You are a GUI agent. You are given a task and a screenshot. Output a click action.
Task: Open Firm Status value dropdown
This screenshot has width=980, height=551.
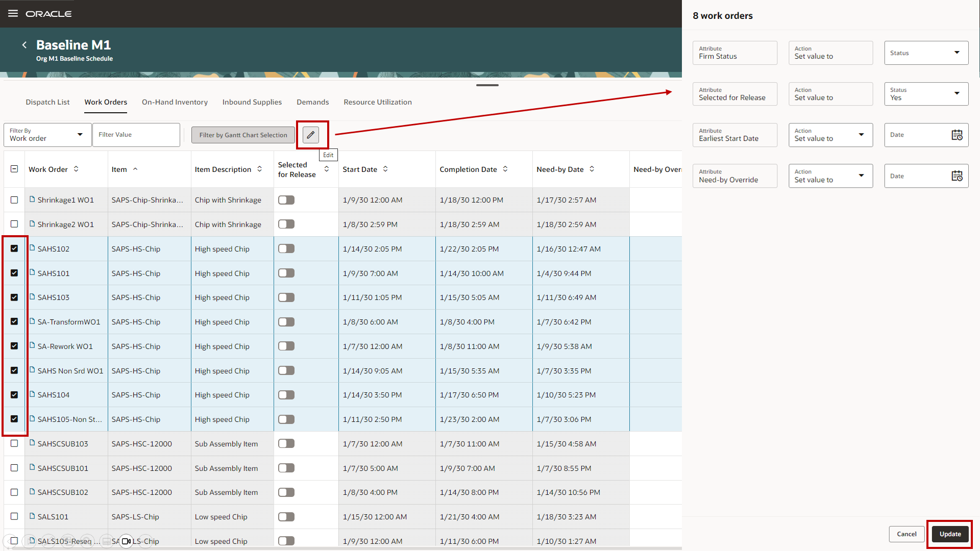pyautogui.click(x=926, y=53)
